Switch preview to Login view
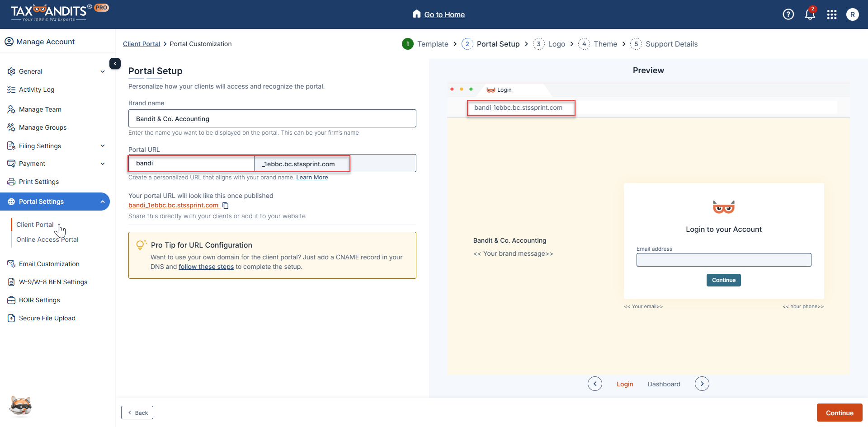 click(625, 384)
